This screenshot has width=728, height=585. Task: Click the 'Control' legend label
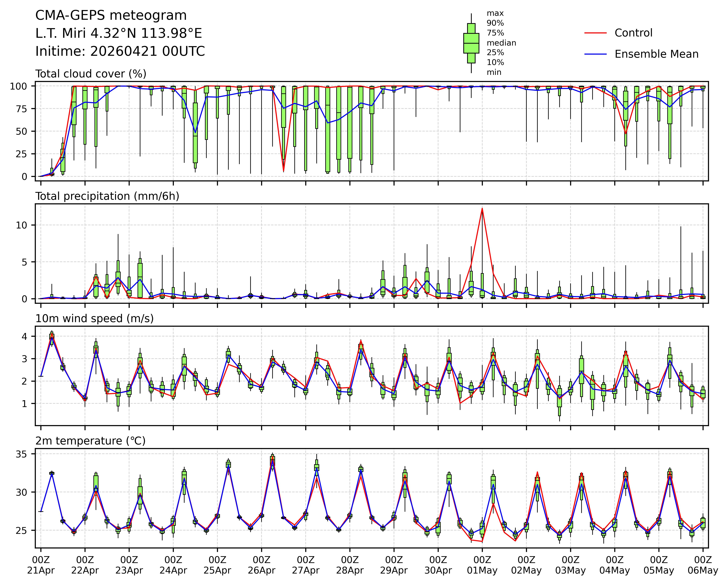pyautogui.click(x=633, y=33)
